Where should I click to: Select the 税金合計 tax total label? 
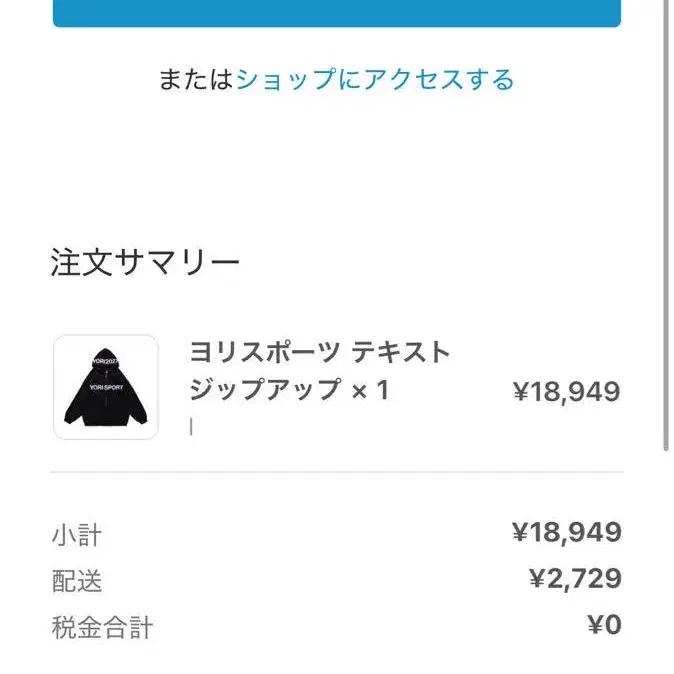(x=102, y=627)
